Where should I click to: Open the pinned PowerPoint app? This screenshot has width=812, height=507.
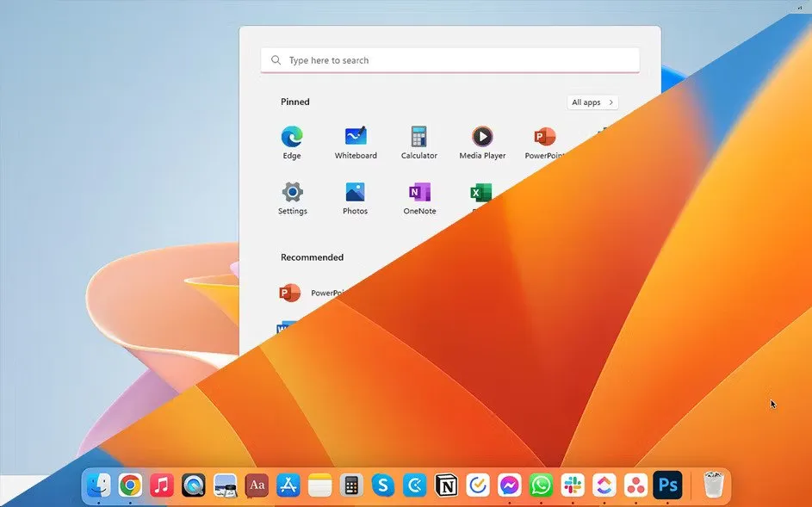(544, 137)
